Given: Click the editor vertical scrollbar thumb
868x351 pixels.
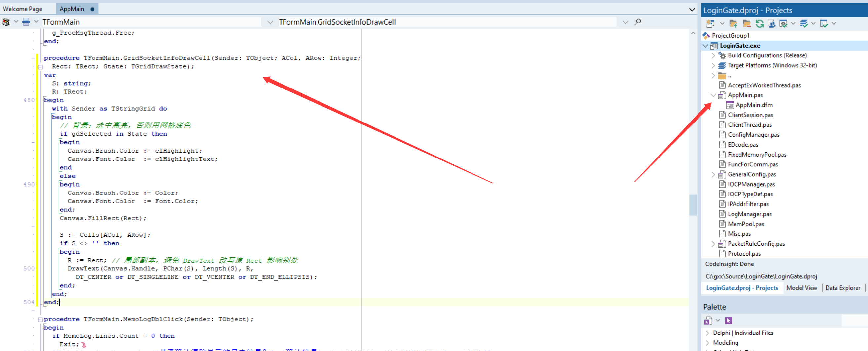Looking at the screenshot, I should 693,205.
